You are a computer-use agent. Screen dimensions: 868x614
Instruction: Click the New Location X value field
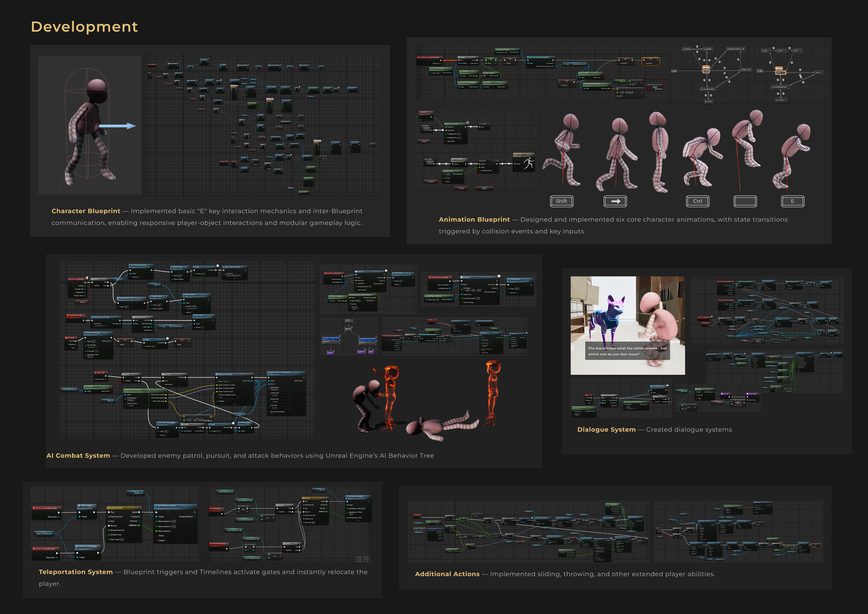coord(174,521)
